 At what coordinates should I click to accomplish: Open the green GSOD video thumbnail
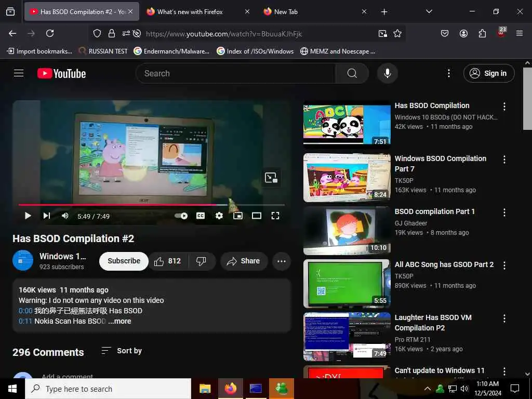coord(347,283)
